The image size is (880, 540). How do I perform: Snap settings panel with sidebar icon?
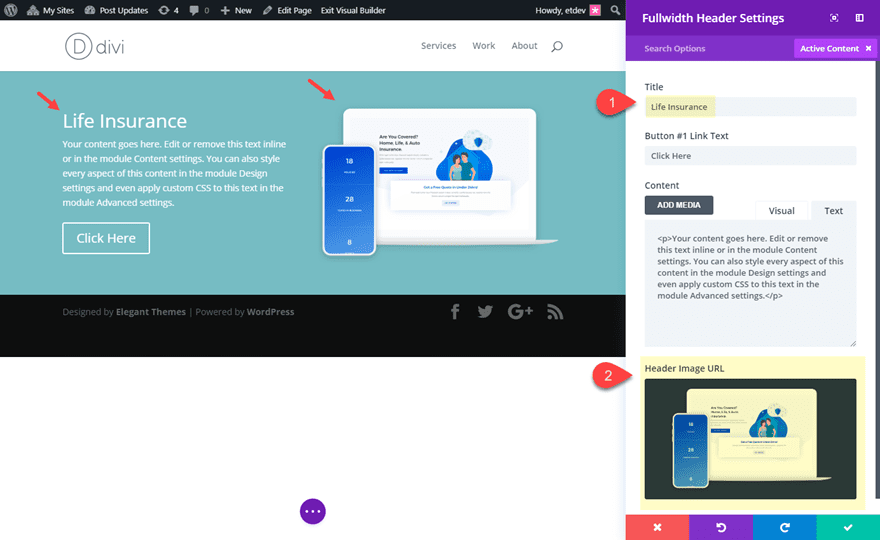click(x=859, y=18)
